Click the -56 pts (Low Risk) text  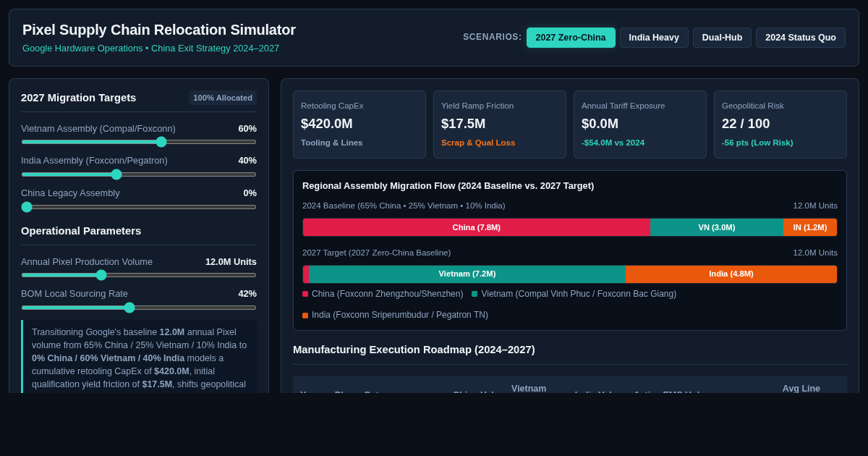click(757, 143)
